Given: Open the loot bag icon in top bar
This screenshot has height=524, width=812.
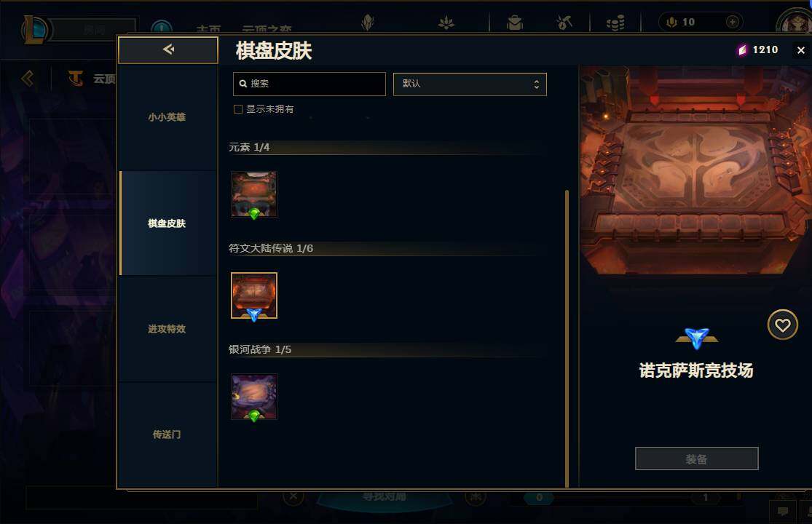Looking at the screenshot, I should pyautogui.click(x=515, y=23).
